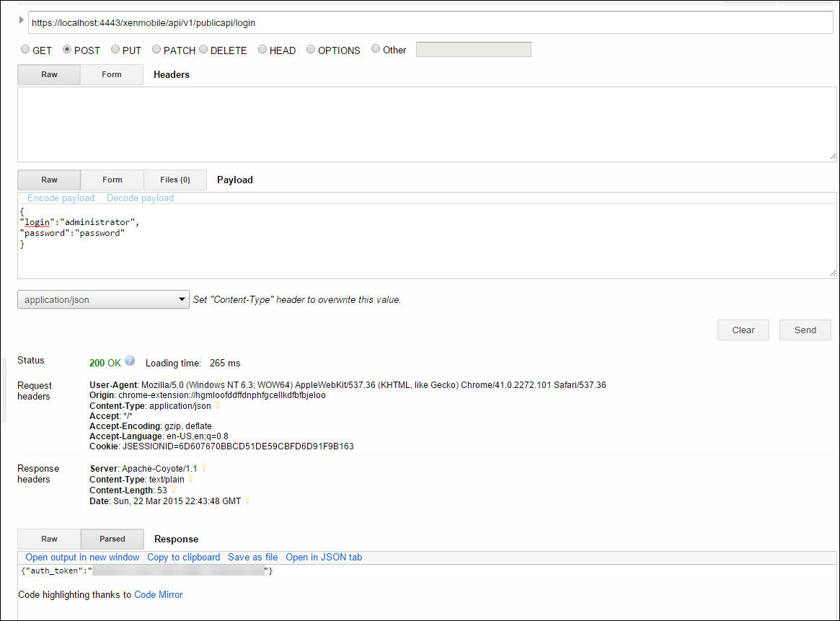Screen dimensions: 840x621
Task: Click the hint icon after the Date header
Action: click(247, 500)
